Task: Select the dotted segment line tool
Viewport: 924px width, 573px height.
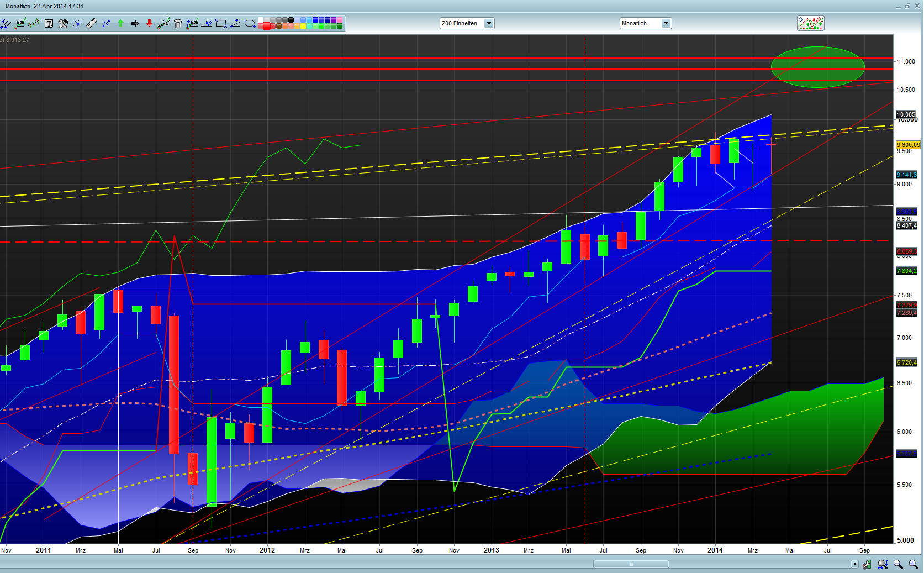Action: [106, 23]
